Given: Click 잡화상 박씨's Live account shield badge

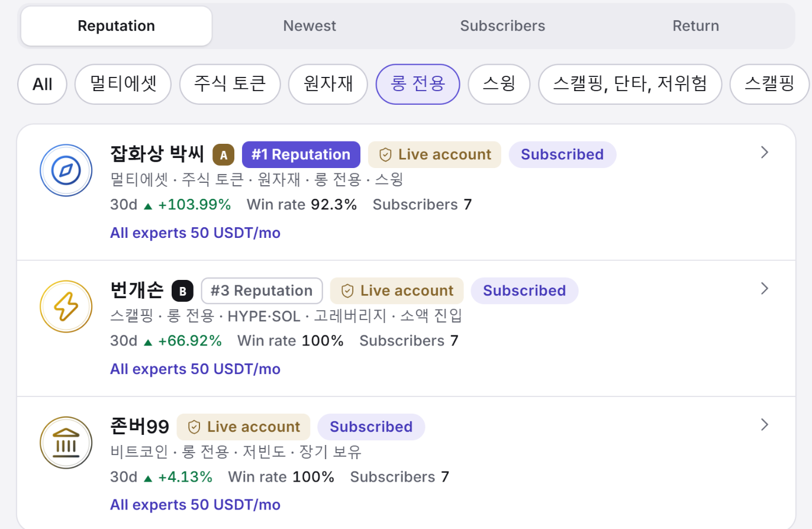Looking at the screenshot, I should (x=434, y=155).
